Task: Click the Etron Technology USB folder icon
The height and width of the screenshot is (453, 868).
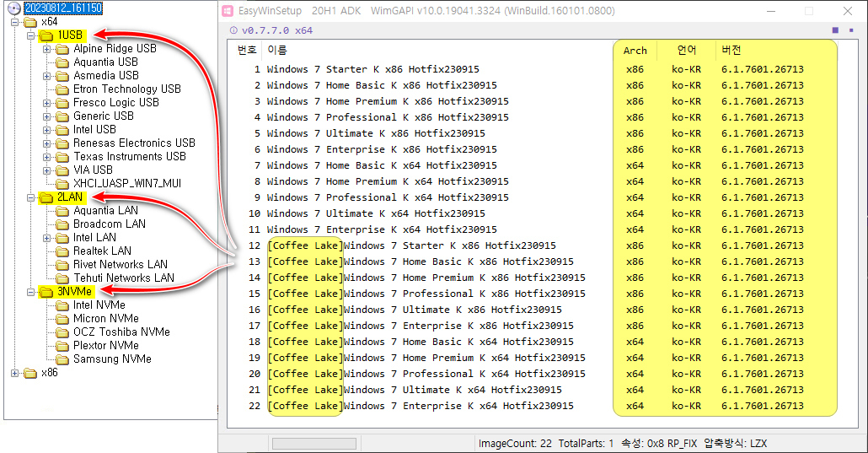Action: [62, 89]
